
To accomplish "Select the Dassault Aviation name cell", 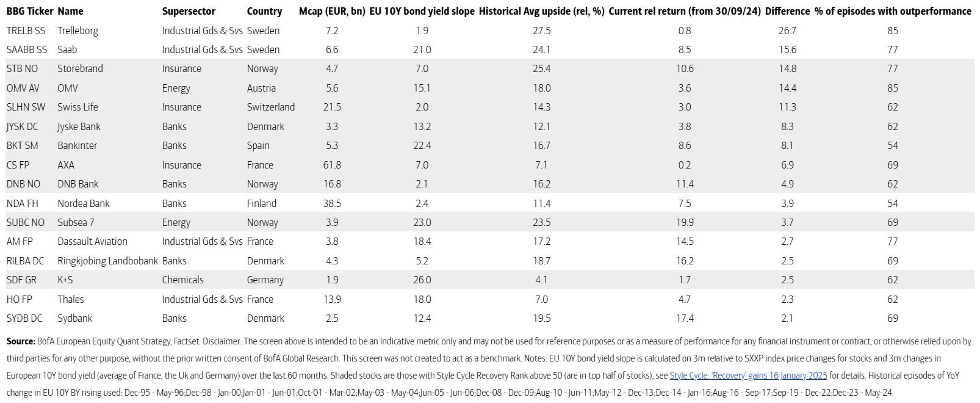I will [x=92, y=241].
